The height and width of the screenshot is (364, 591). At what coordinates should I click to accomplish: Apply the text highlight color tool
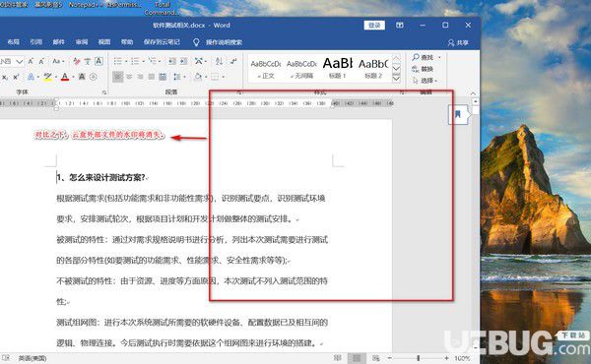pyautogui.click(x=48, y=77)
